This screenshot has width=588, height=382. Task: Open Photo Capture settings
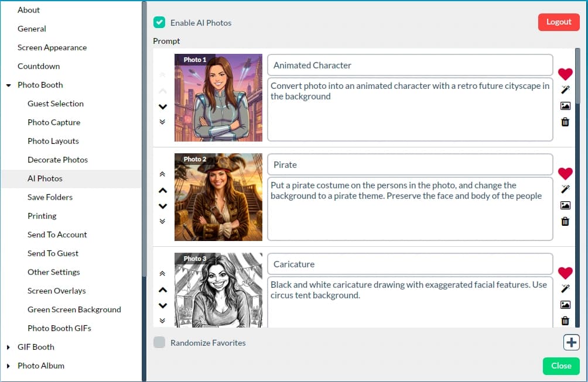pyautogui.click(x=54, y=122)
